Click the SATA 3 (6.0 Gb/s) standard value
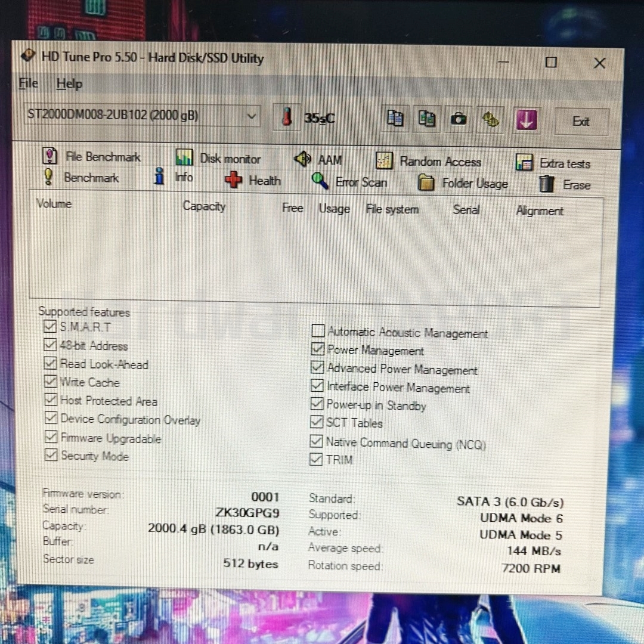This screenshot has height=644, width=644. pos(510,502)
